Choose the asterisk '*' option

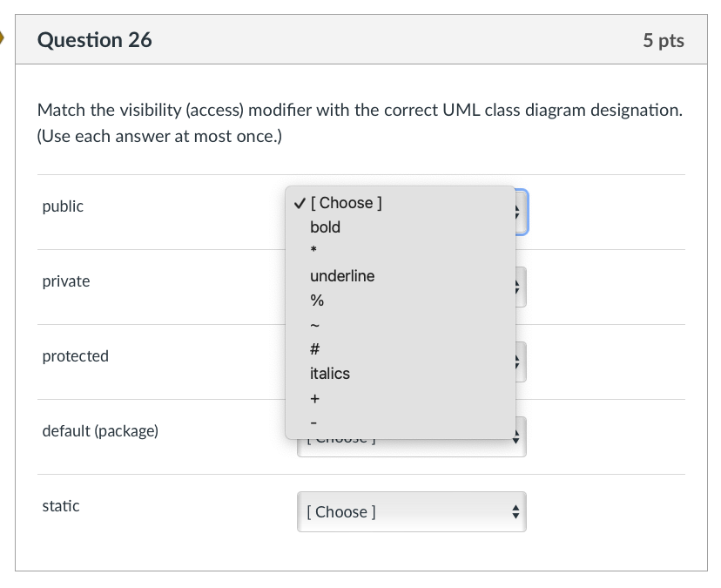tap(314, 252)
